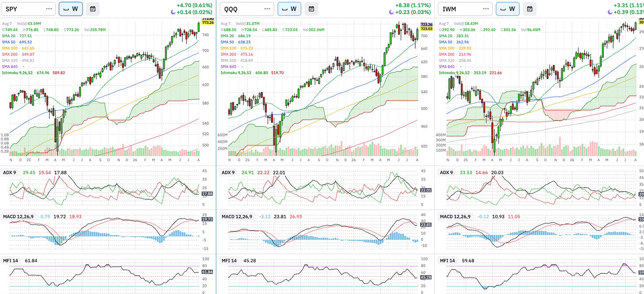
Task: Select the Ichimoku 9,26,52 legend in SPY chart
Action: [x=33, y=73]
